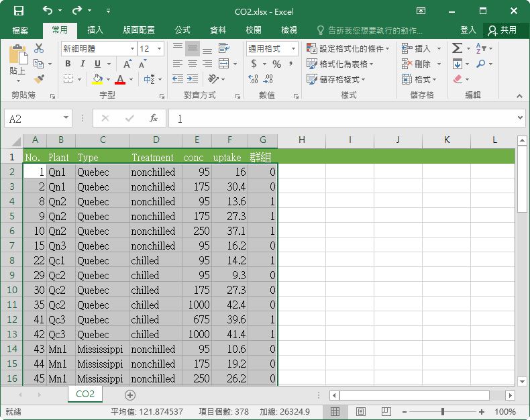Select the Format Painter brush icon
Screen dimensions: 530x420
[39, 78]
